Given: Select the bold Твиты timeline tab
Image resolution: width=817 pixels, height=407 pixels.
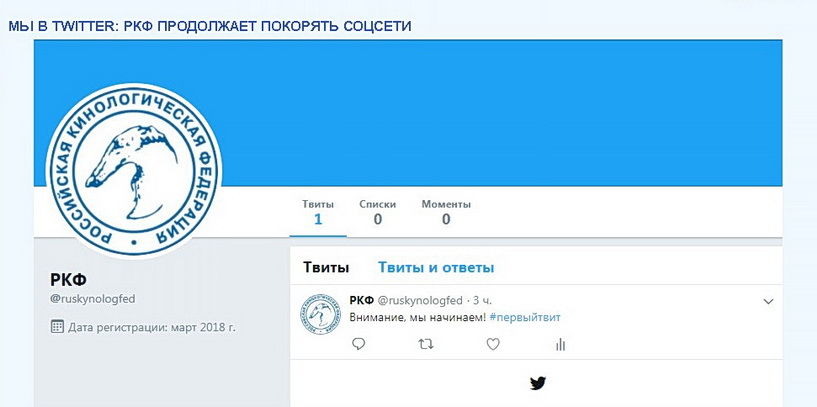Looking at the screenshot, I should click(x=326, y=268).
